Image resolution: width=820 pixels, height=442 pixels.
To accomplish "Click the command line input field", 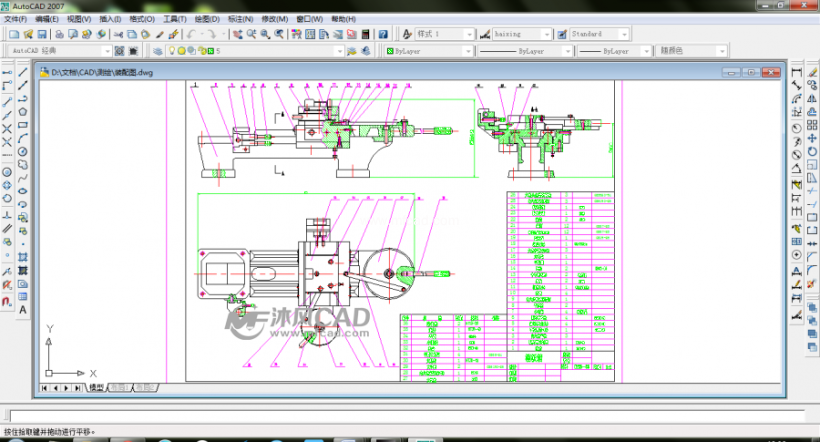I will point(406,416).
